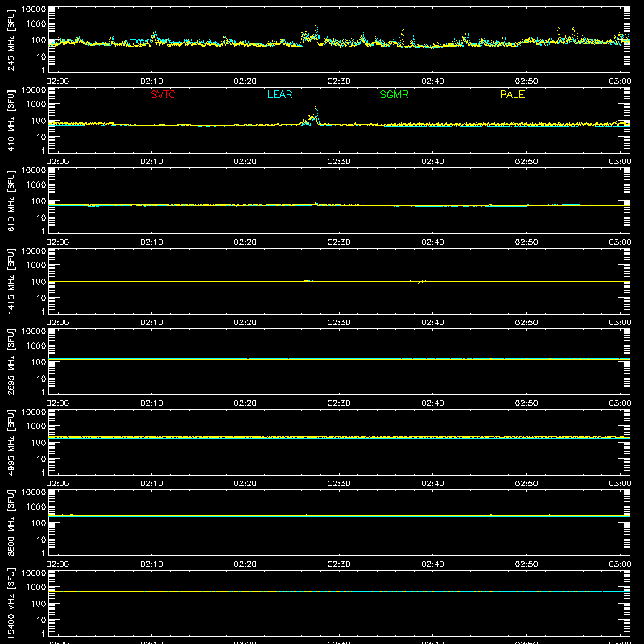Click the 02:20 time label of 410 MHz plot
The width and height of the screenshot is (644, 644).
(x=246, y=162)
